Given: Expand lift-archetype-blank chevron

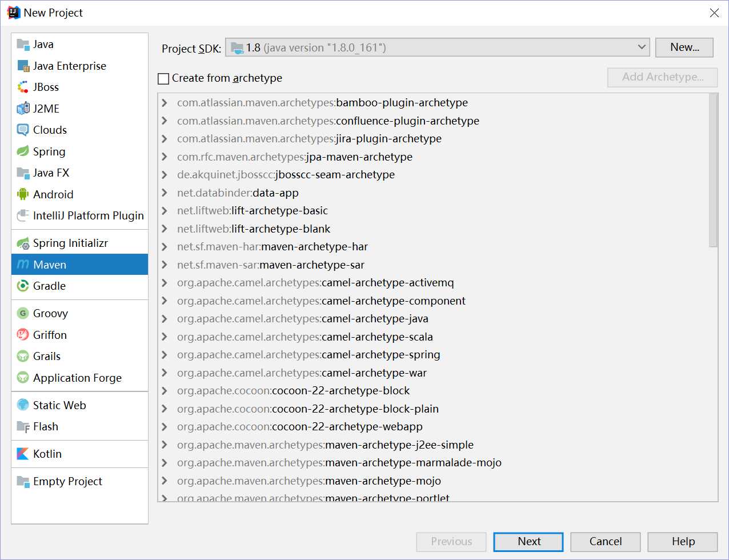Looking at the screenshot, I should pyautogui.click(x=165, y=229).
